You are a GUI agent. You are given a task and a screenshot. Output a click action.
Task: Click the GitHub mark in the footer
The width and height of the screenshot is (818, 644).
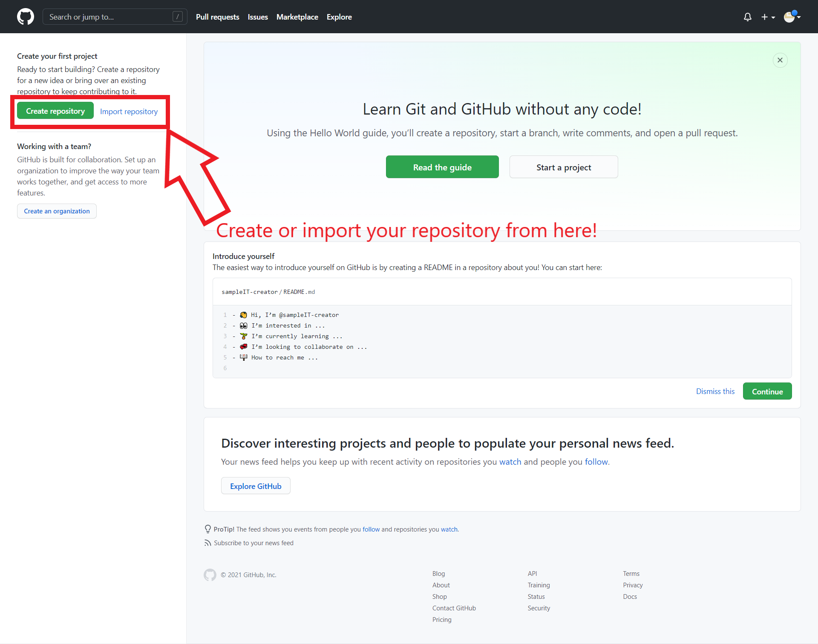coord(210,575)
